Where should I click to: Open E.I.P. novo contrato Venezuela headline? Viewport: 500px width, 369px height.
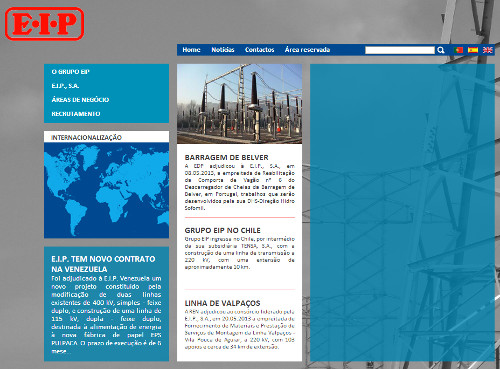103,264
